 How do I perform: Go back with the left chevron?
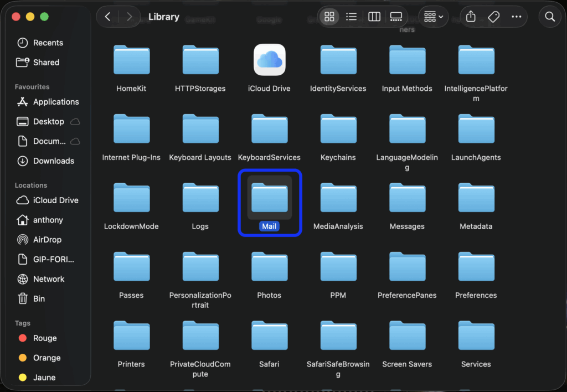click(x=107, y=17)
